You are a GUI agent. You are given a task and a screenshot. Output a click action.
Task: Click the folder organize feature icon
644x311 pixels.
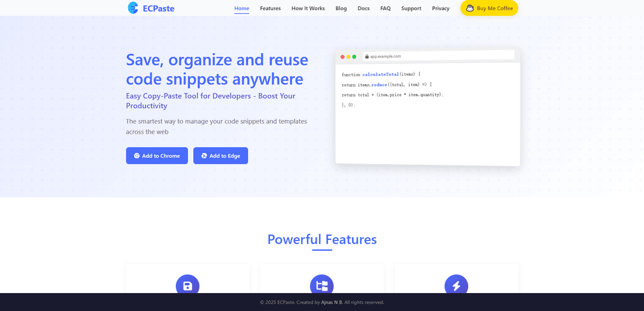click(322, 287)
